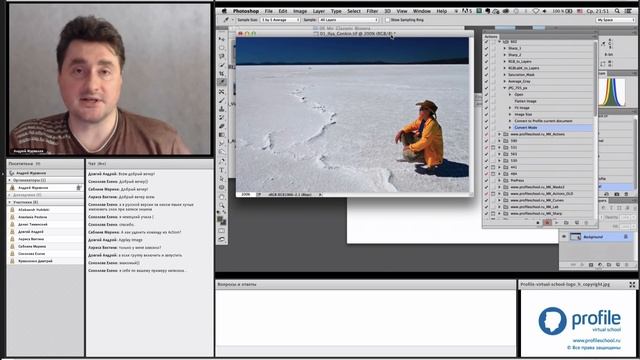640x360 pixels.
Task: Open the Layer menu
Action: [x=319, y=11]
